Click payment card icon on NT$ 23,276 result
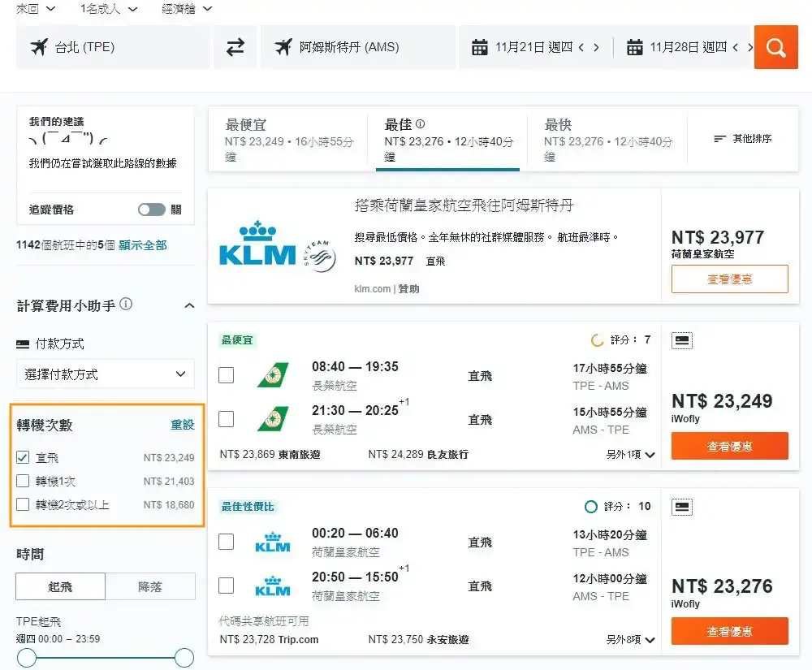 tap(682, 507)
